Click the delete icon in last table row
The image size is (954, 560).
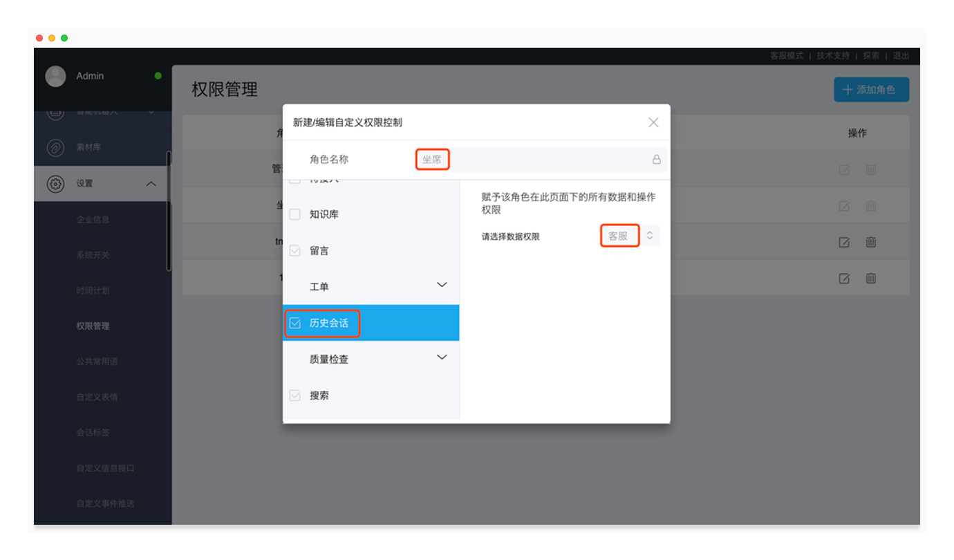[871, 279]
